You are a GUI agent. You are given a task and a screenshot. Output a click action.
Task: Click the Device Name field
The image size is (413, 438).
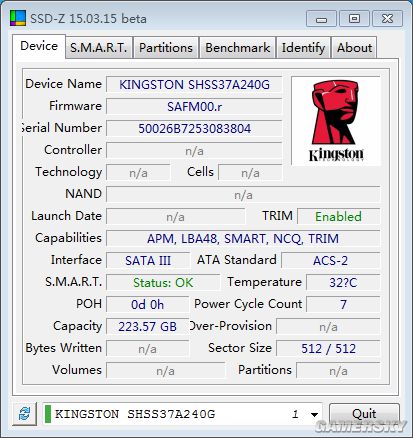194,84
